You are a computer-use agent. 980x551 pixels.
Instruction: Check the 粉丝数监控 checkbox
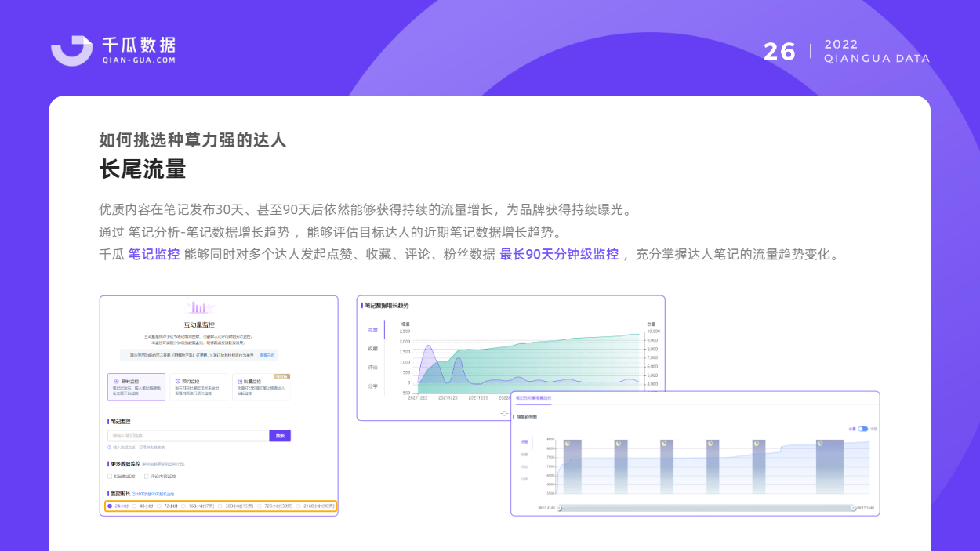click(x=110, y=477)
